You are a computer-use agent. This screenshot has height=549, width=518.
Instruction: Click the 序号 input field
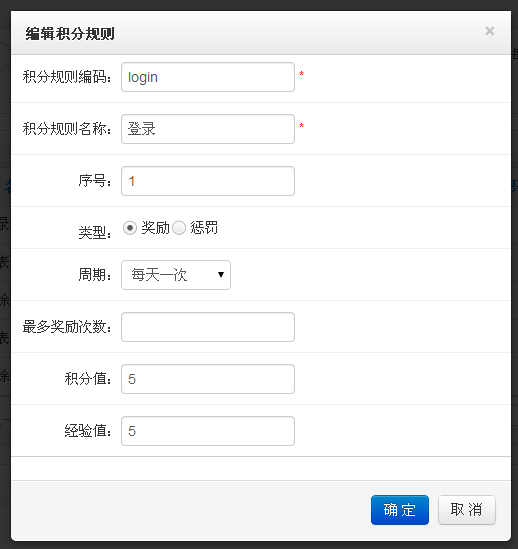[x=208, y=181]
